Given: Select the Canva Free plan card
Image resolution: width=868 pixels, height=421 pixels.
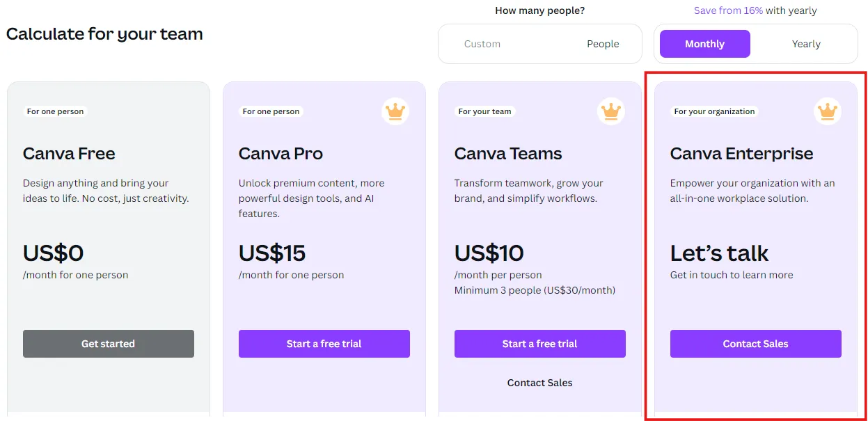Looking at the screenshot, I should [108, 209].
